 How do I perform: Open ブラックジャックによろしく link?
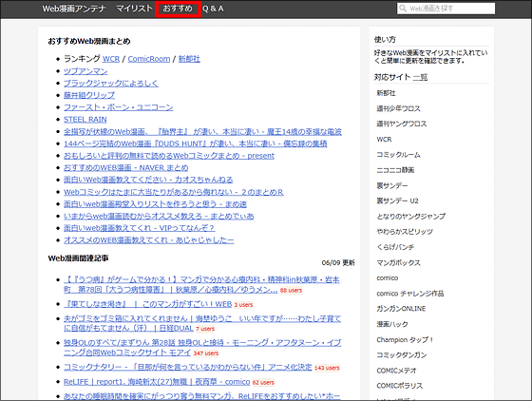point(111,83)
